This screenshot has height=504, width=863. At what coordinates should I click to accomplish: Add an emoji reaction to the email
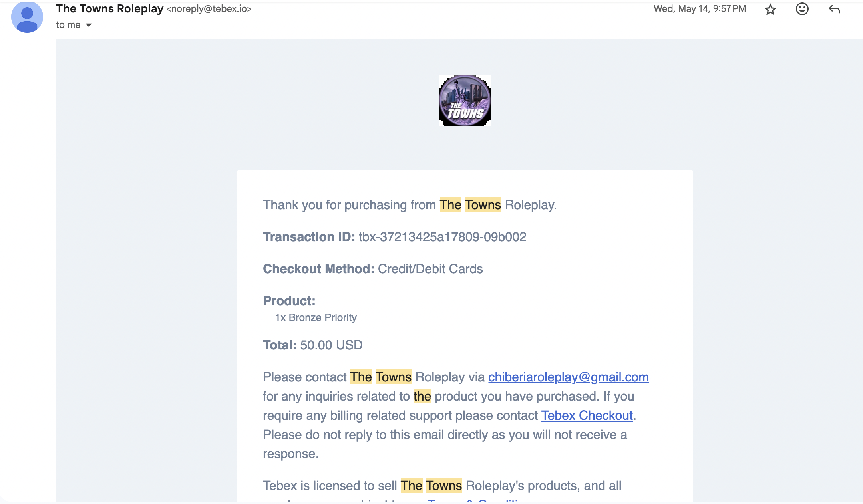coord(802,9)
